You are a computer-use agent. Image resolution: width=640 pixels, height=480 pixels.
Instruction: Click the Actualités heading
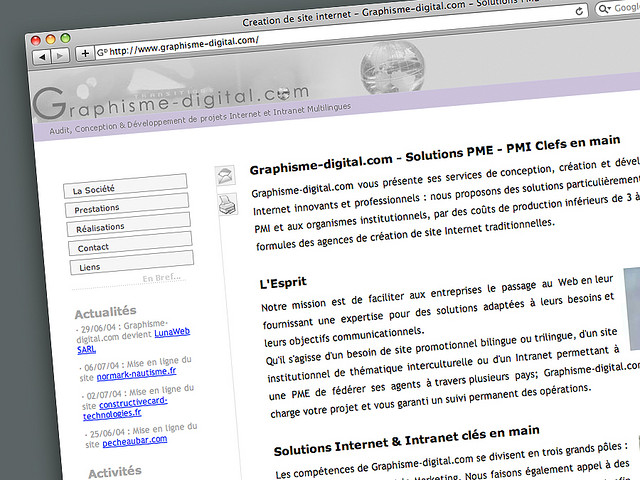pos(106,312)
